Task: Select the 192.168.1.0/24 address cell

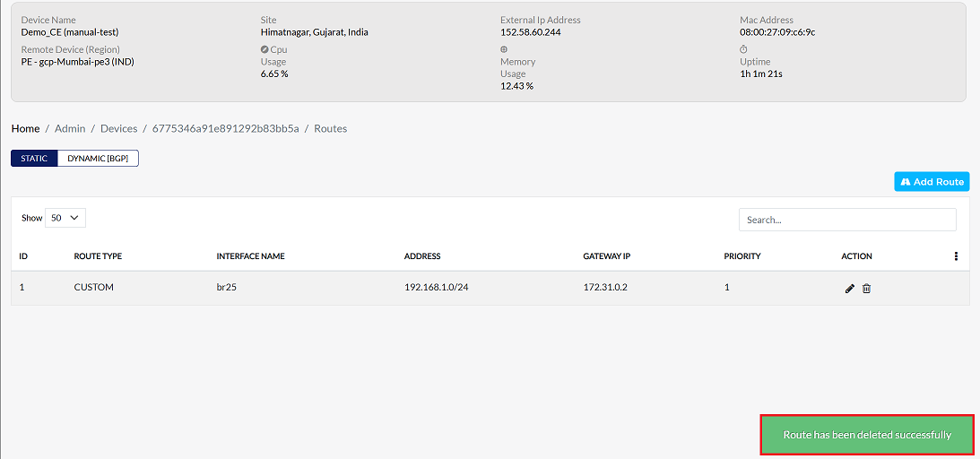Action: click(437, 288)
